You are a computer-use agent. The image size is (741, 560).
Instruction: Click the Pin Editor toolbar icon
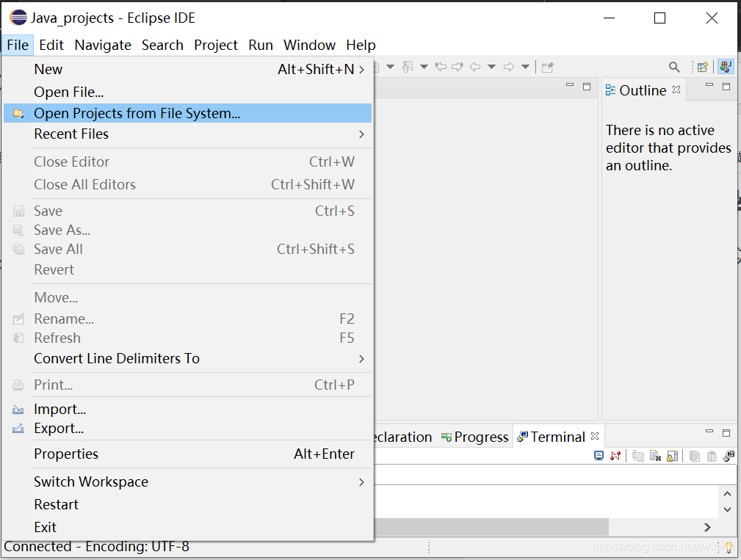pyautogui.click(x=547, y=67)
